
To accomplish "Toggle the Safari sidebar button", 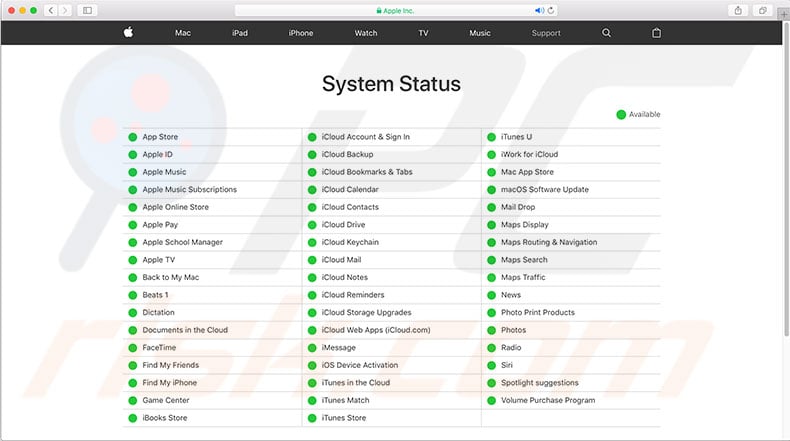I will pyautogui.click(x=87, y=10).
